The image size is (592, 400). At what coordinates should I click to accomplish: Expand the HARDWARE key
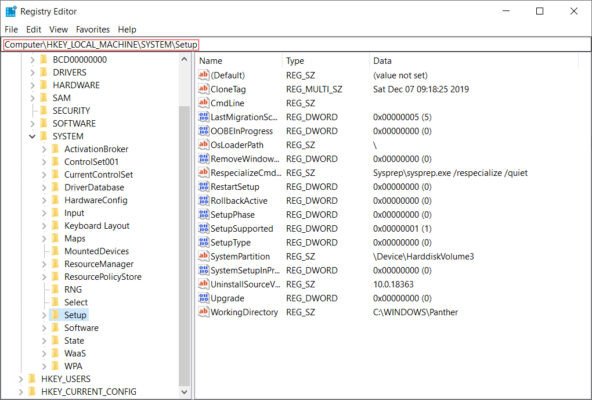(32, 85)
